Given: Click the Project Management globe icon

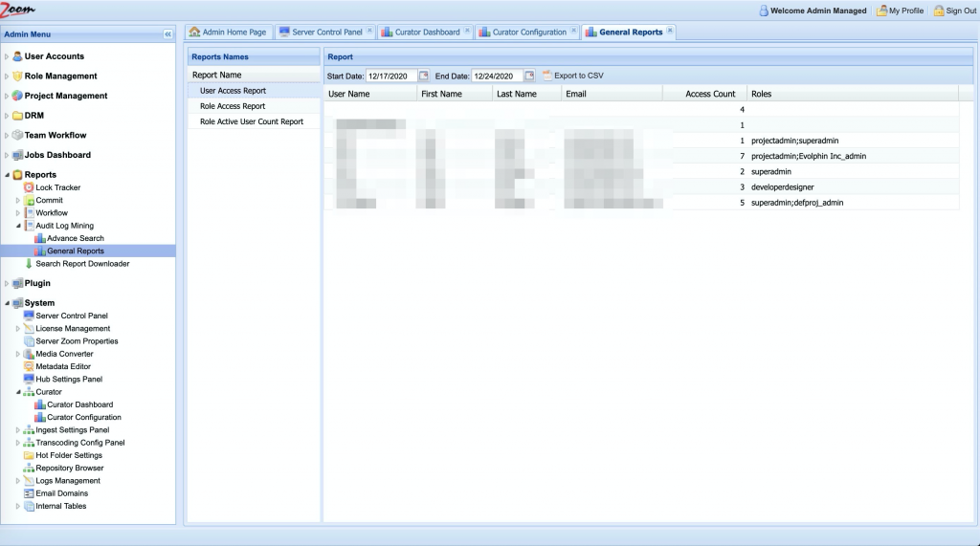Looking at the screenshot, I should coord(17,96).
